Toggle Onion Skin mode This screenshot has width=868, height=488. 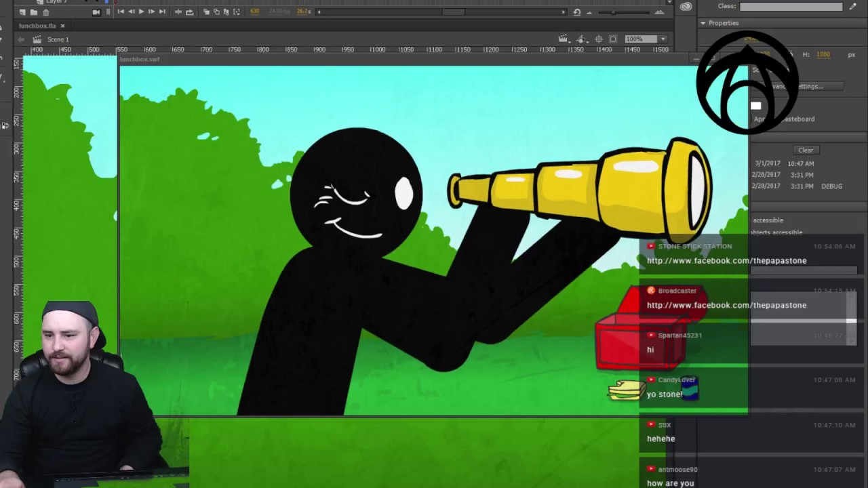tap(206, 12)
